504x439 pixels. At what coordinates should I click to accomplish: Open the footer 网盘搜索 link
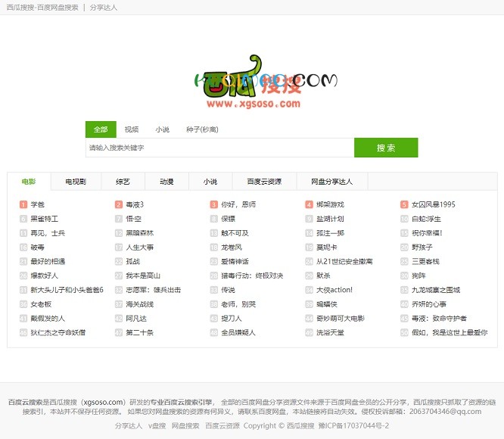coord(185,426)
